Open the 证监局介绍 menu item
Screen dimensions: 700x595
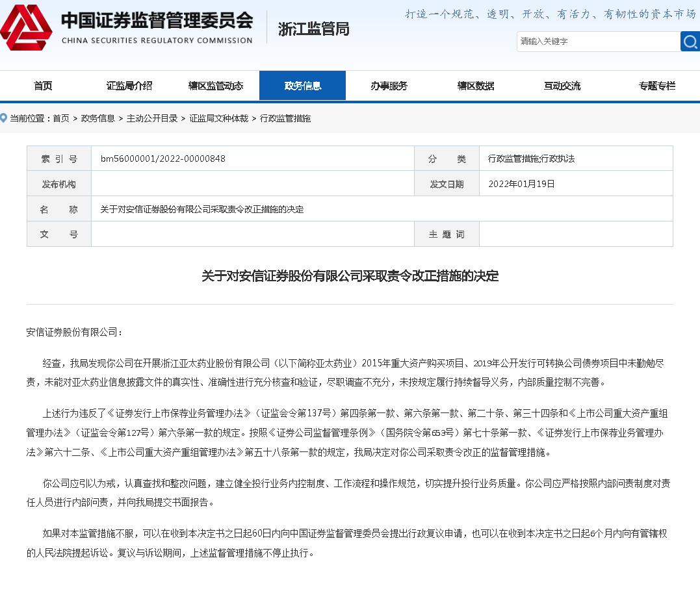click(129, 86)
